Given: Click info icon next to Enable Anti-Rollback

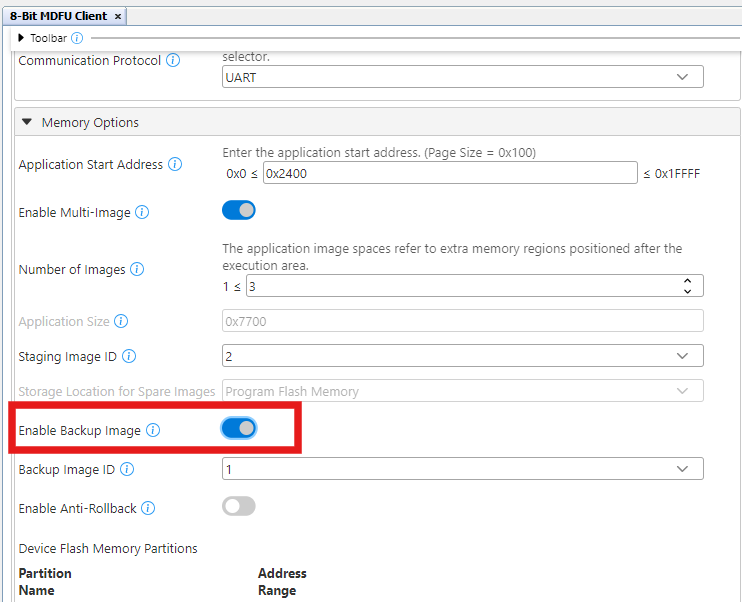Looking at the screenshot, I should coord(148,509).
